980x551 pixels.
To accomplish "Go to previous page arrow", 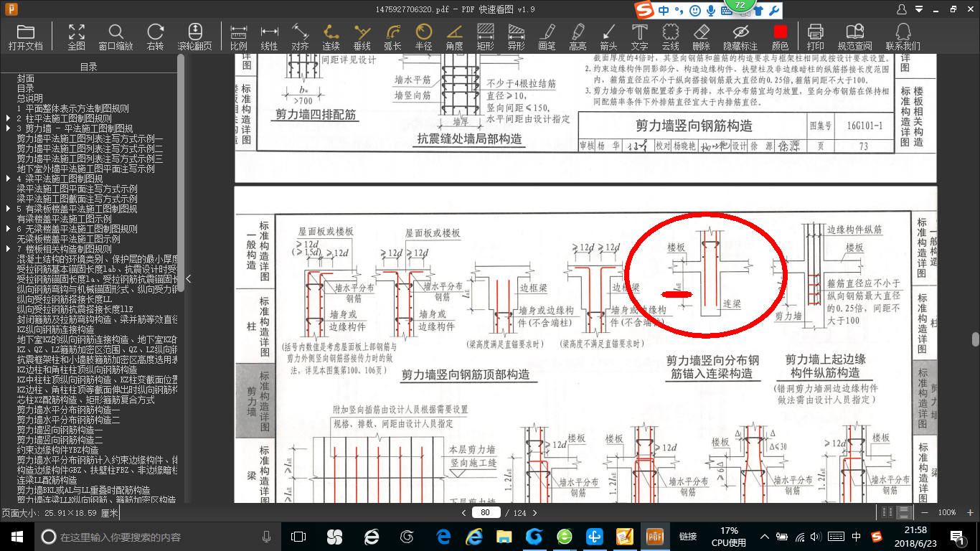I will tap(464, 513).
